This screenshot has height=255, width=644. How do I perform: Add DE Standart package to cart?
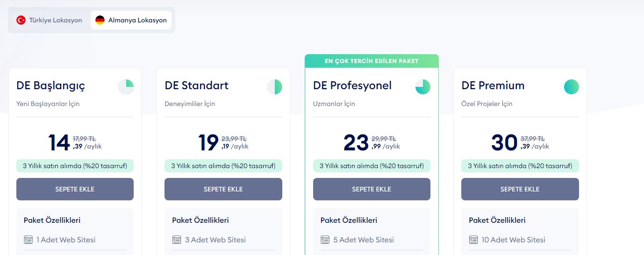[x=223, y=189]
